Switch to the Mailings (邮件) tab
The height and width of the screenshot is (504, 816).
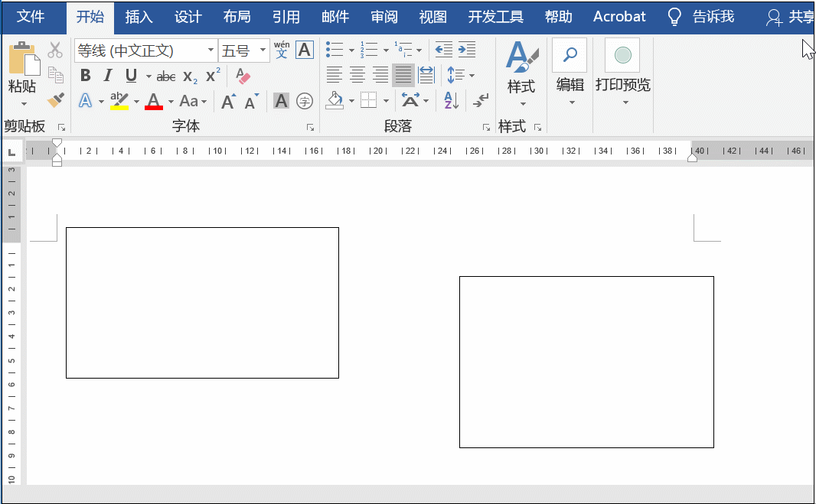(x=335, y=17)
